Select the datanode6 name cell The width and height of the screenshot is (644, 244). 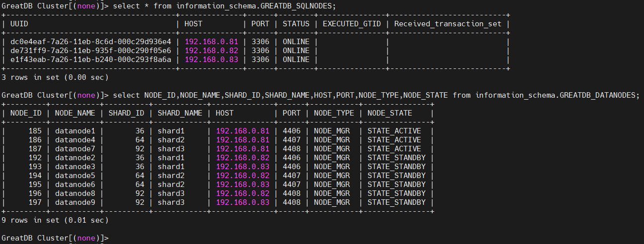75,184
